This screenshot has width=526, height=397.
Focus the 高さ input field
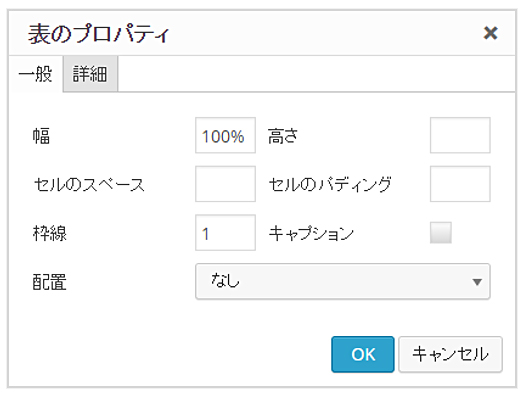460,135
